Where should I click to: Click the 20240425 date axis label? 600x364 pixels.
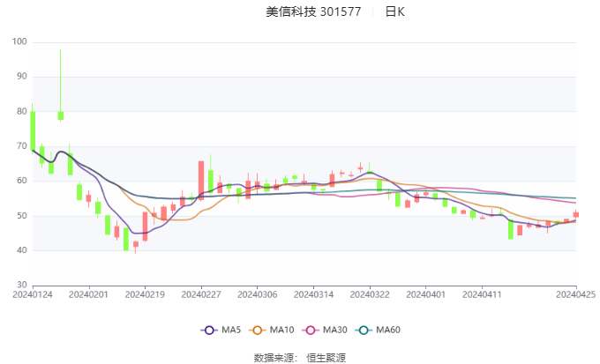pyautogui.click(x=575, y=294)
